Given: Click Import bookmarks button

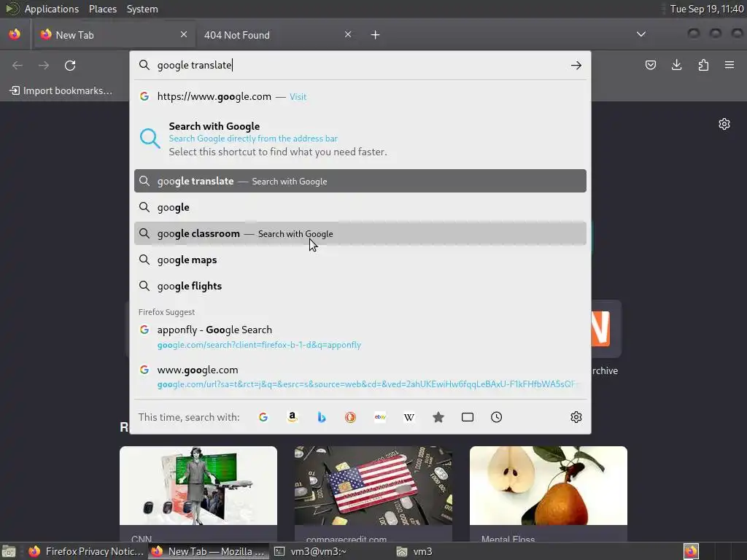Looking at the screenshot, I should coord(61,90).
